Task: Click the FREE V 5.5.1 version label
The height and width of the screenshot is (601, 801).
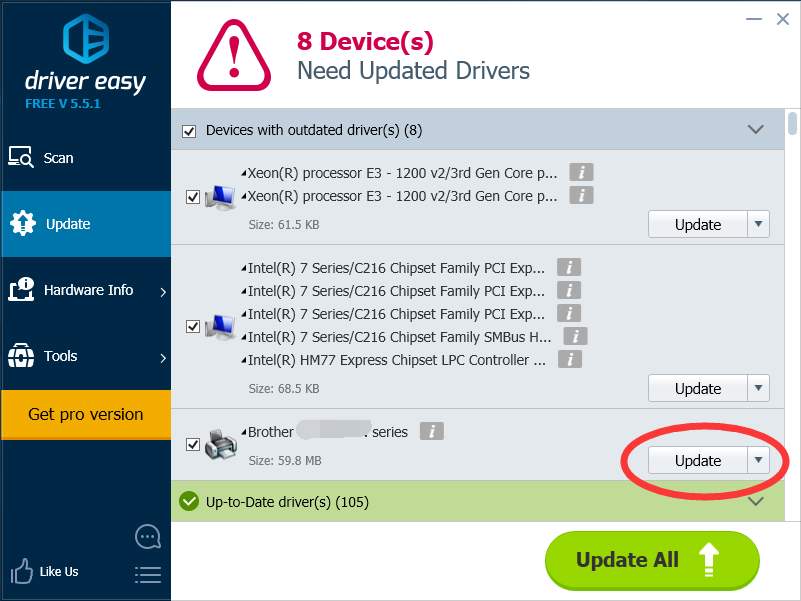Action: coord(63,104)
